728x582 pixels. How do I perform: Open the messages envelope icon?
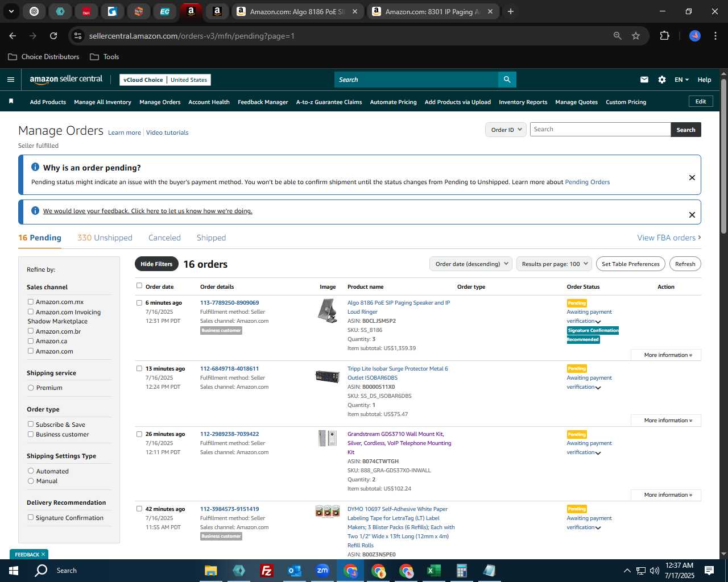[x=644, y=80]
